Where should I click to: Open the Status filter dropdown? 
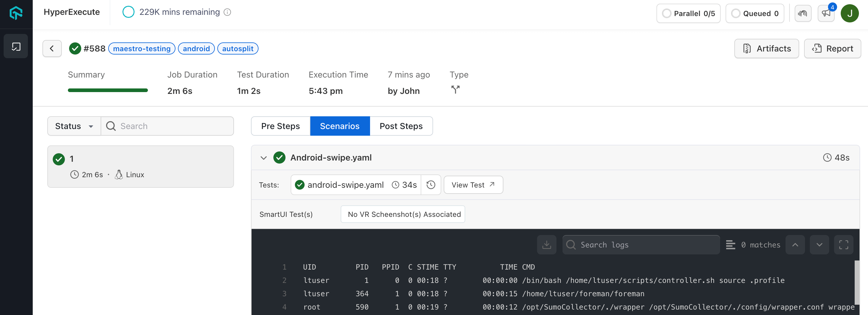[73, 126]
